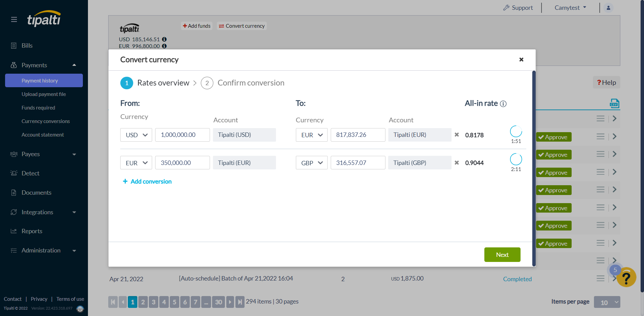
Task: Show EUR balance info tooltip icon
Action: tap(164, 46)
